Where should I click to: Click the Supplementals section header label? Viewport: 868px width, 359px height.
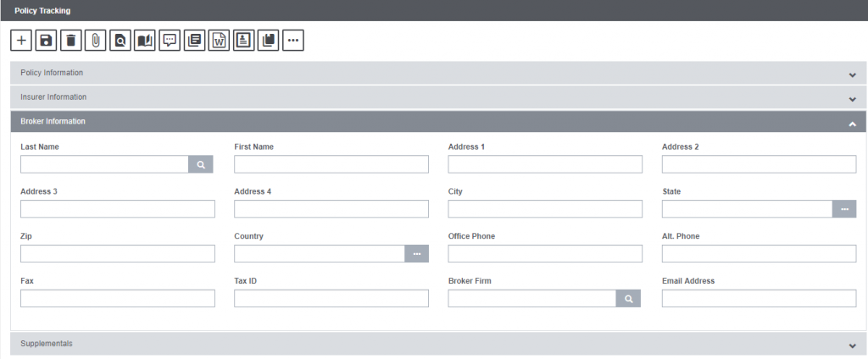(x=47, y=344)
